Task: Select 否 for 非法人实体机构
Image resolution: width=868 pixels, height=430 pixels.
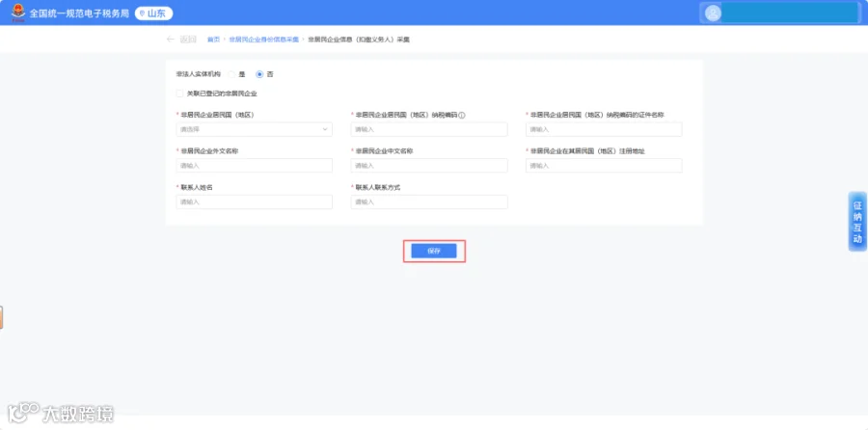Action: pos(259,74)
